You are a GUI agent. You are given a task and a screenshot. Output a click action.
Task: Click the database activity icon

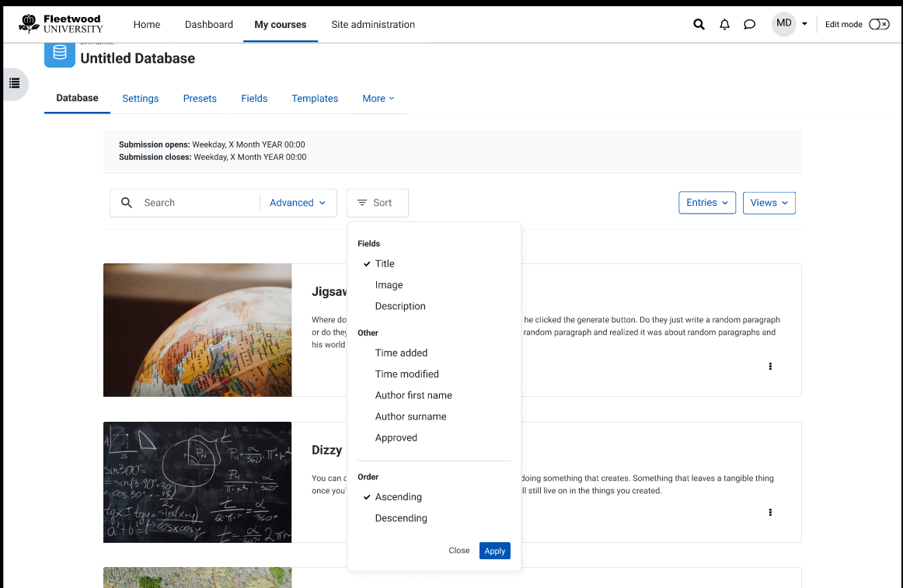60,54
